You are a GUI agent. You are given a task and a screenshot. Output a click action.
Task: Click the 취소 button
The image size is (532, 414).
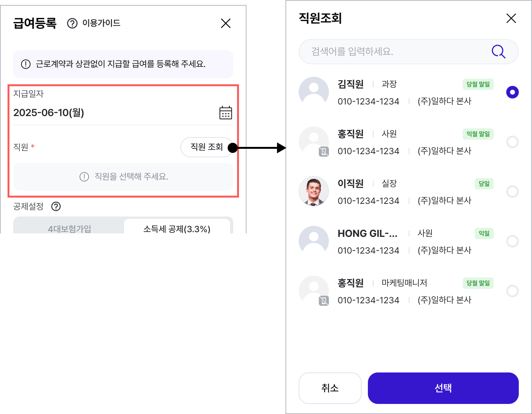[330, 388]
